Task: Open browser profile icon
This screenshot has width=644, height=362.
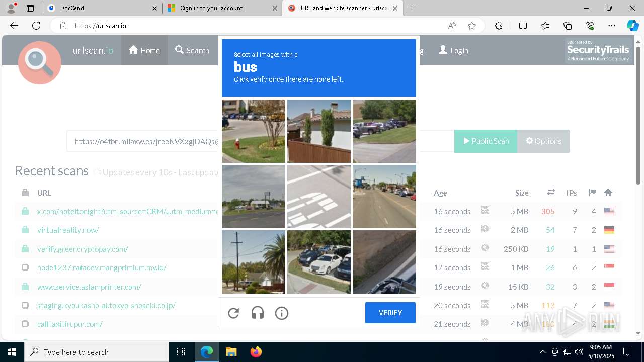Action: coord(11,8)
